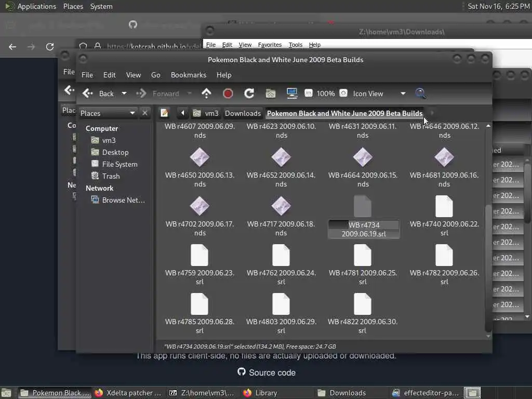Open the Go menu
Viewport: 532px width, 399px height.
tap(156, 75)
